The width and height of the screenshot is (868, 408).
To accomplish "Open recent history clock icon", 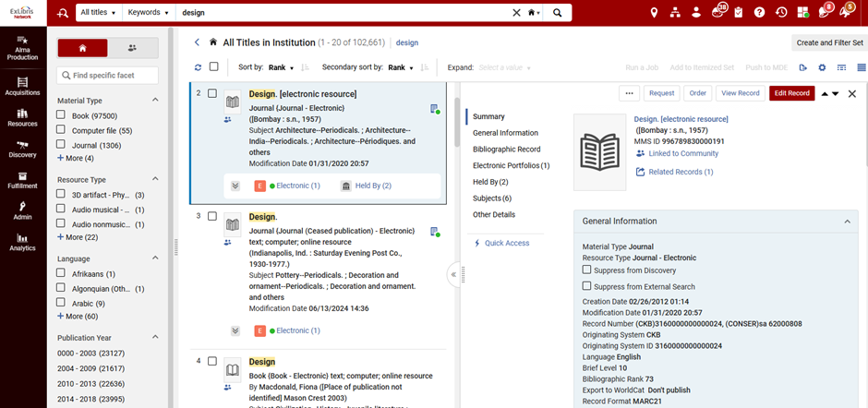I will pos(781,12).
